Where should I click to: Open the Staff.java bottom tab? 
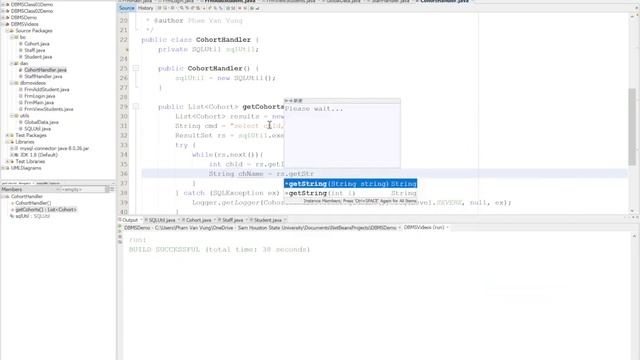[232, 220]
